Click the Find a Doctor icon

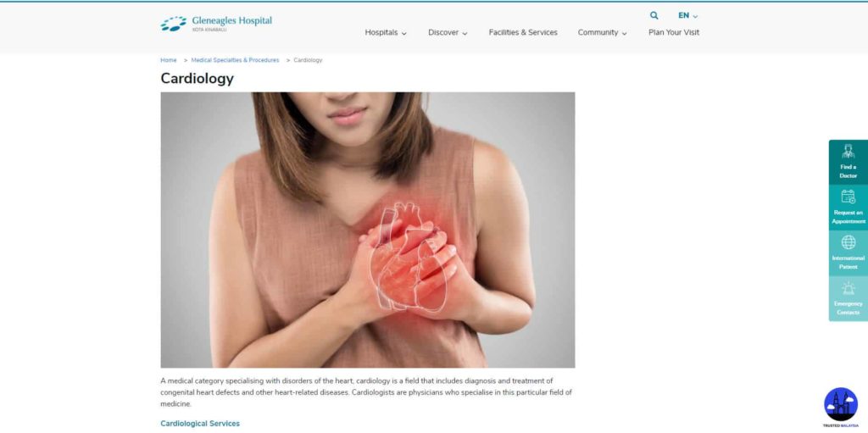pos(848,151)
